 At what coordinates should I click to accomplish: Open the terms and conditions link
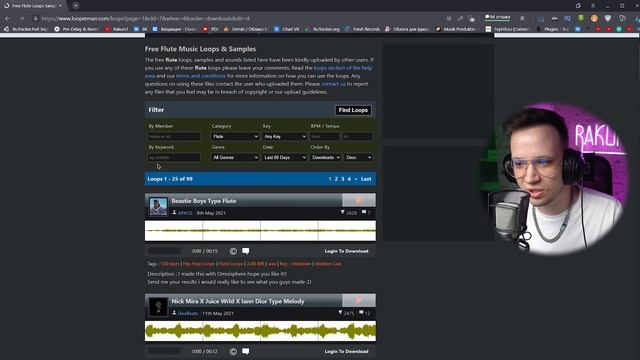click(201, 76)
